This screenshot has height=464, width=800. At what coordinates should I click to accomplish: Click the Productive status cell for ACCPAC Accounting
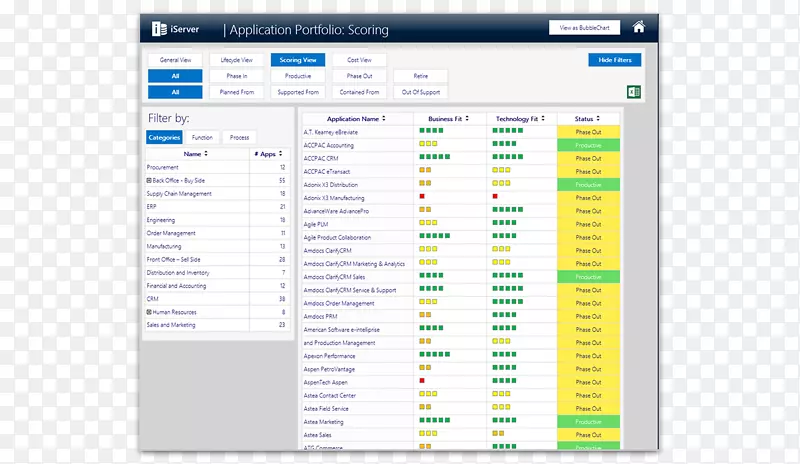(x=588, y=145)
